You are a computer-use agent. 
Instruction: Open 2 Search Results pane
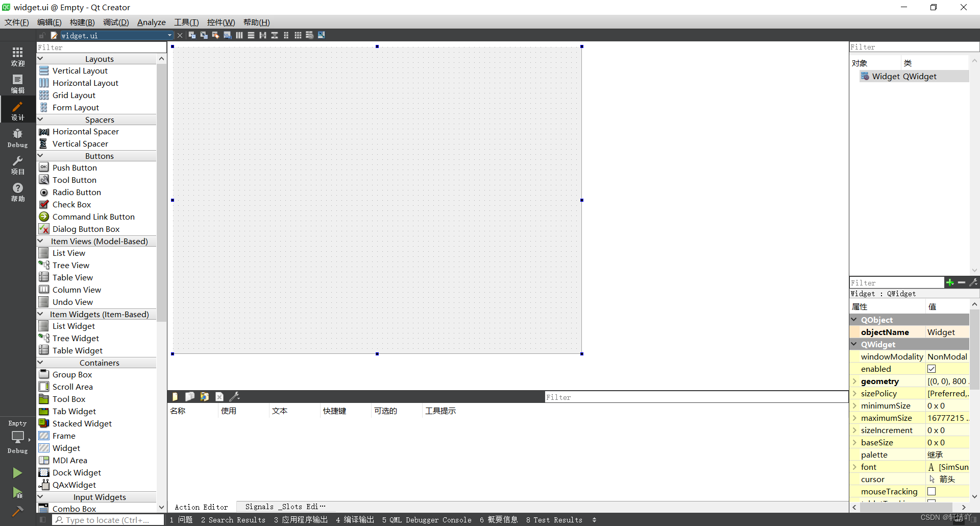coord(233,520)
